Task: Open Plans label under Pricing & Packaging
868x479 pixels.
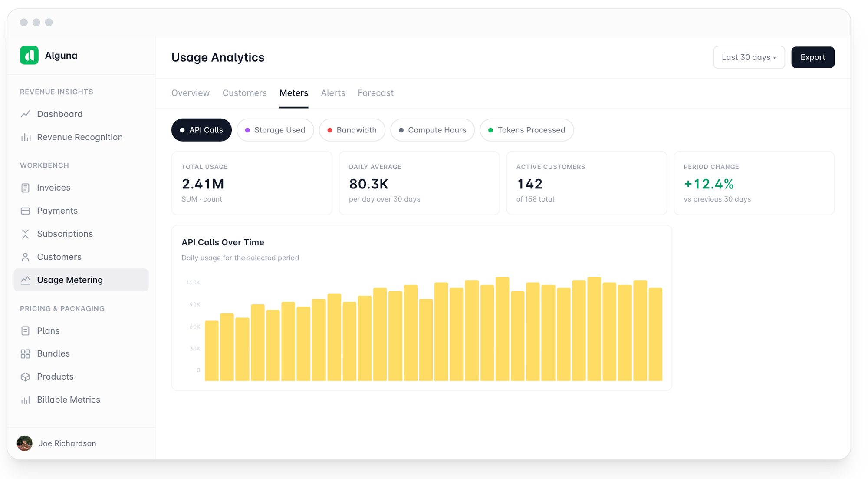Action: (48, 331)
